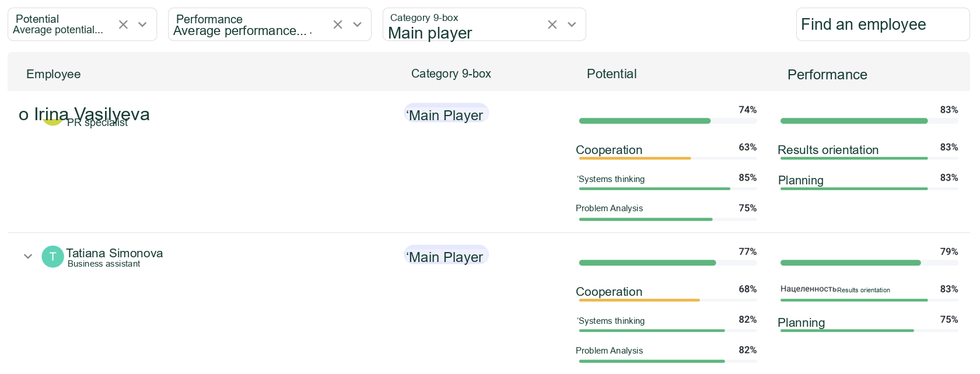Click Irina's Systems thinking 85% label
Screen dimensions: 980x374
tap(611, 179)
